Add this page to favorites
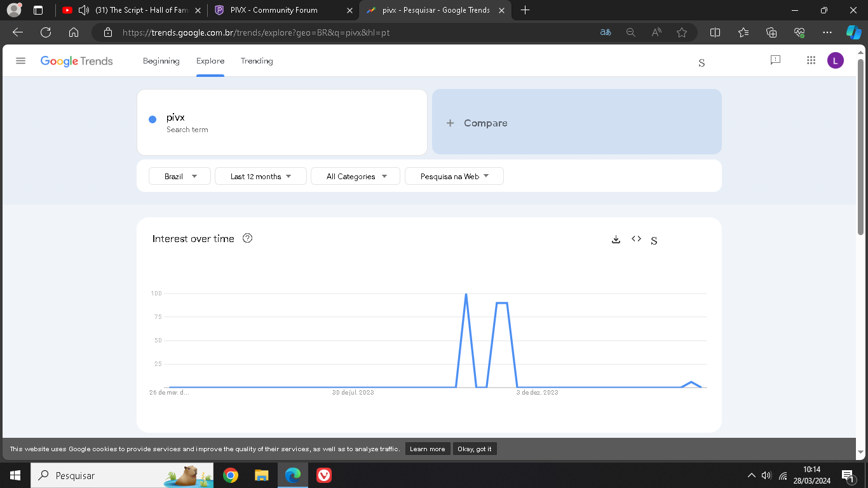868x488 pixels. coord(682,32)
